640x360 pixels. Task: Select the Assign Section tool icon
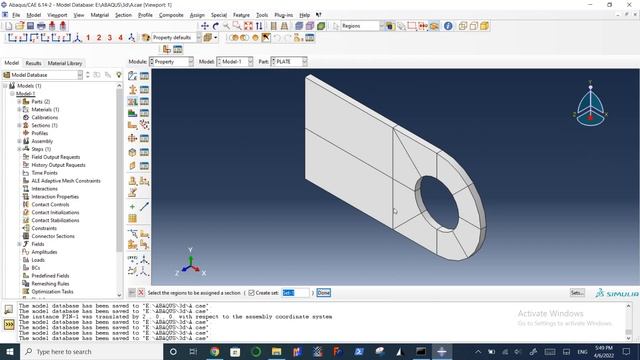coord(133,101)
